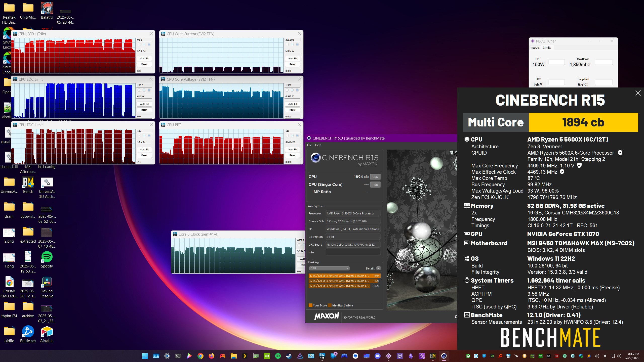Click the rendered scene preview in Cinebench
This screenshot has width=644, height=362.
422,230
